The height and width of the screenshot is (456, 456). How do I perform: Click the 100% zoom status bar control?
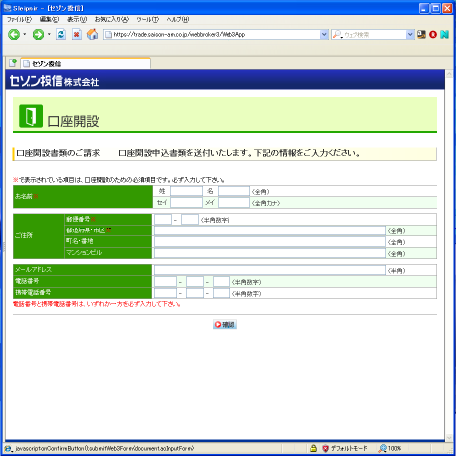[x=390, y=448]
